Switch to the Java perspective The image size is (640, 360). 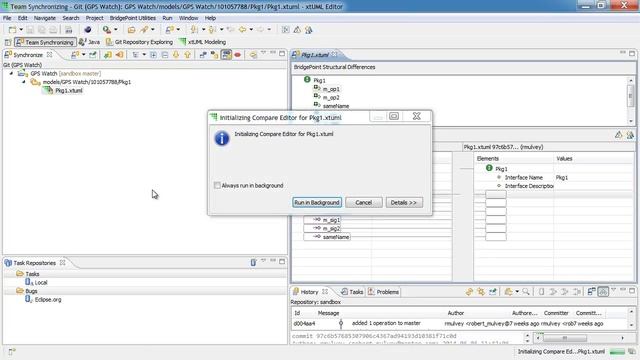click(89, 42)
